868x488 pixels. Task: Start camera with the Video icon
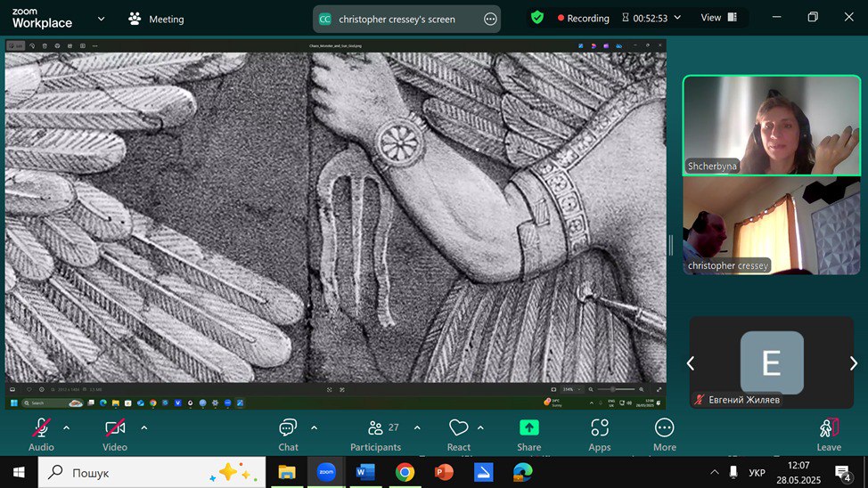click(115, 427)
